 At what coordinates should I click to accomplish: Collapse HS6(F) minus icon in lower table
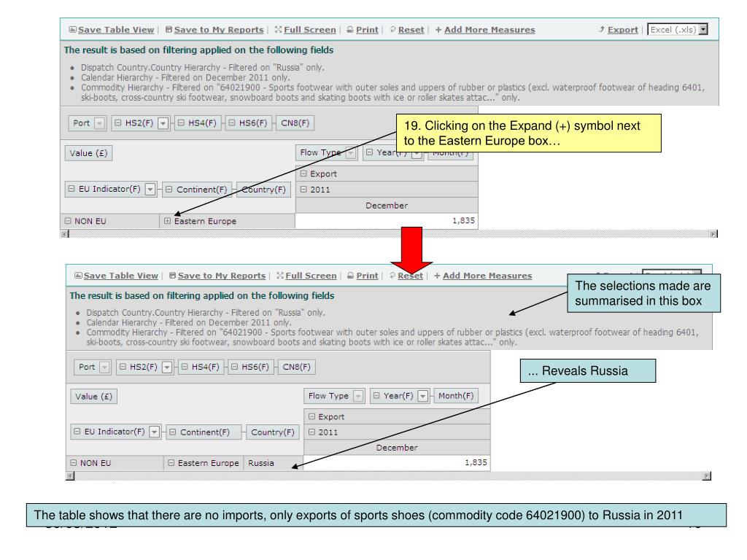234,367
